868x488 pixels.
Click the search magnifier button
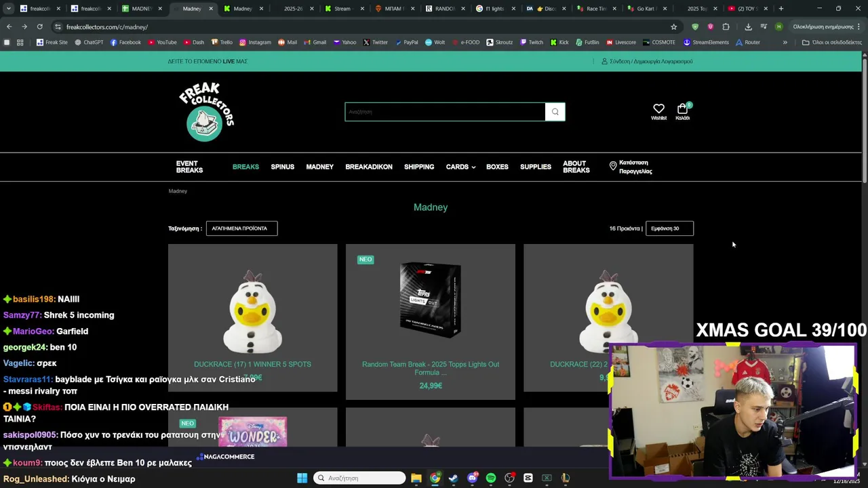[x=555, y=112]
